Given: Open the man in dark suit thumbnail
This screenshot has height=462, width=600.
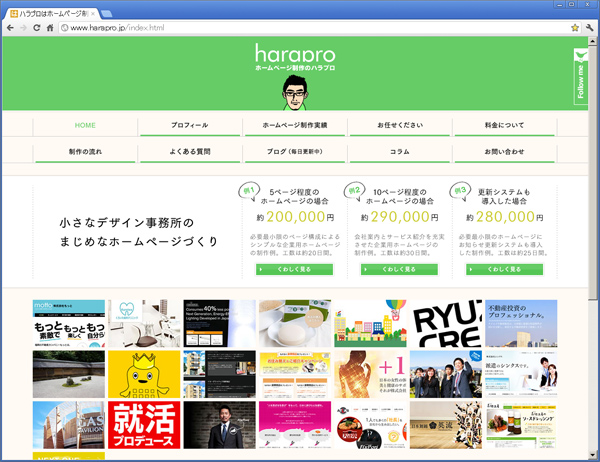Looking at the screenshot, I should 219,425.
